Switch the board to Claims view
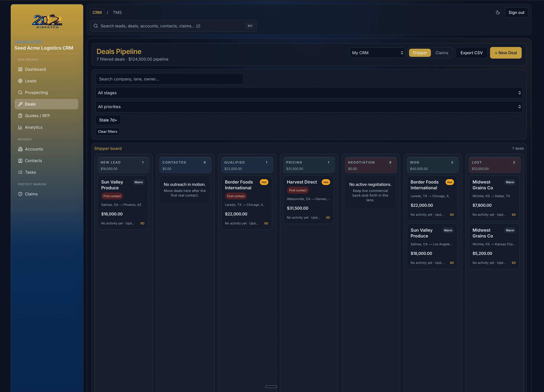The image size is (544, 392). [442, 52]
